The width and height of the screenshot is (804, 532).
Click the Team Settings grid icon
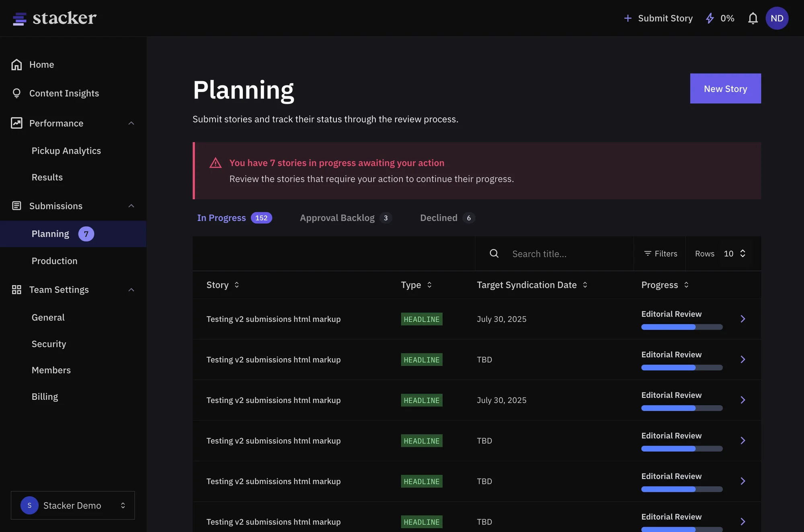[16, 290]
